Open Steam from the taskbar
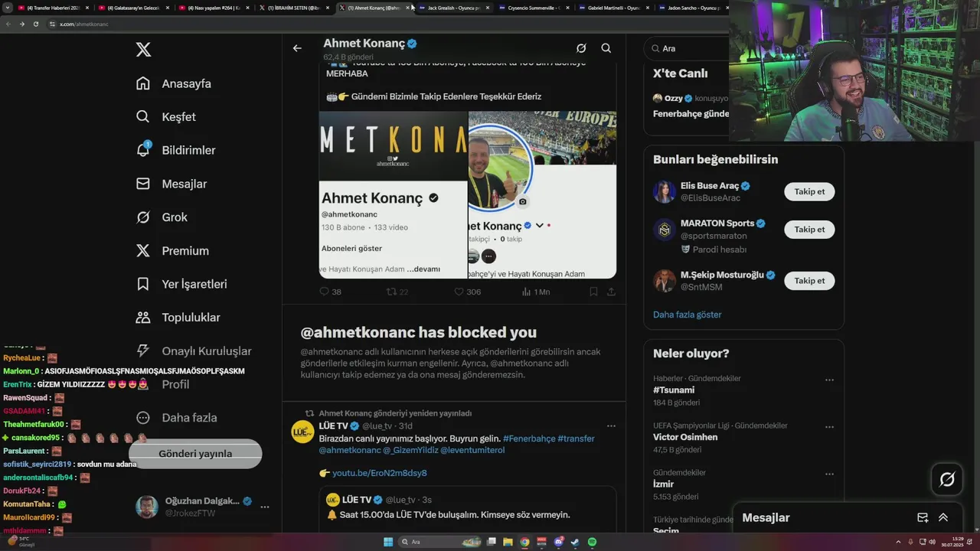 (x=575, y=542)
